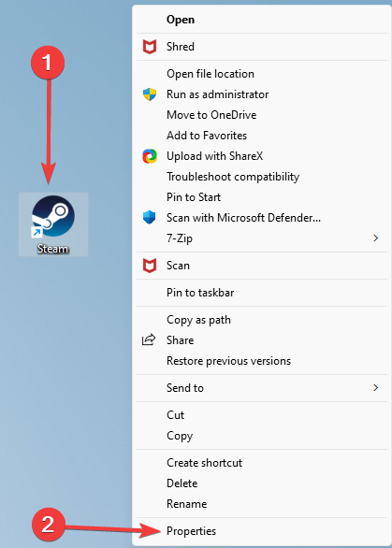Open the 7-Zip menu entry

(262, 238)
